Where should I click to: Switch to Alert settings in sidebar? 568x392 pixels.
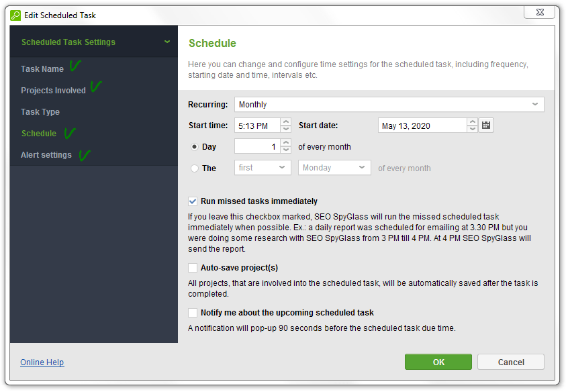click(x=46, y=155)
